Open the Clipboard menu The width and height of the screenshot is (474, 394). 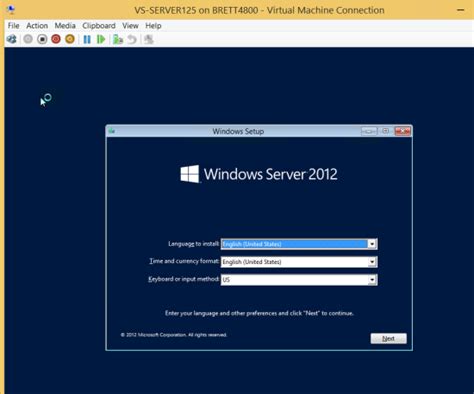click(x=99, y=26)
